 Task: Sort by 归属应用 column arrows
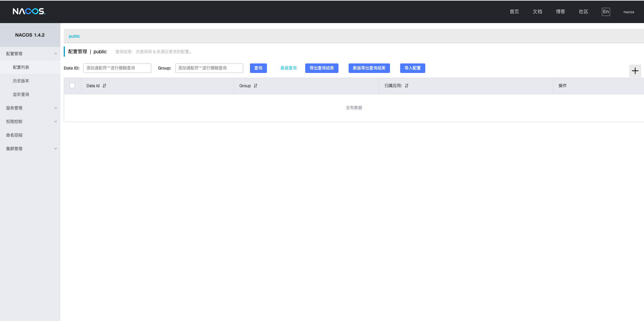[407, 86]
